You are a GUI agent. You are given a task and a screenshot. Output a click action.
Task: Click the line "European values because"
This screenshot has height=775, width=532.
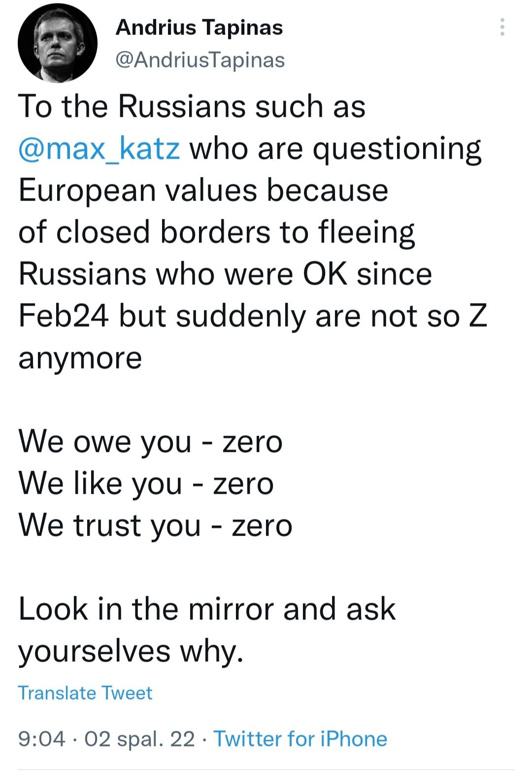(x=203, y=190)
